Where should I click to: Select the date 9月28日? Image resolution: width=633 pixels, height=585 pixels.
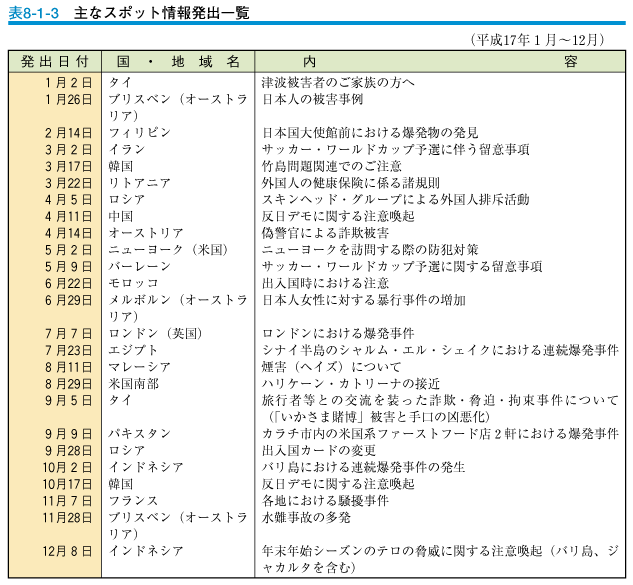pos(68,451)
